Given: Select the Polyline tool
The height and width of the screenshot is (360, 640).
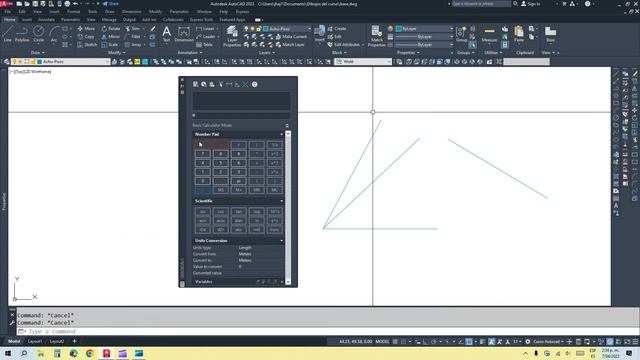Looking at the screenshot, I should [22, 34].
